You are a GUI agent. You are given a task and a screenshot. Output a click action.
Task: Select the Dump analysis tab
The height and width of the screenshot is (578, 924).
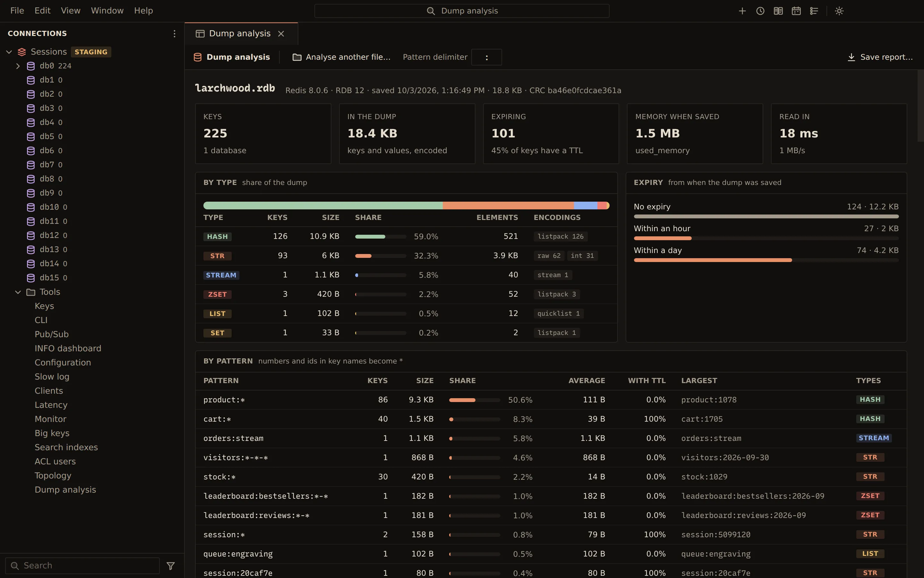[x=241, y=34]
